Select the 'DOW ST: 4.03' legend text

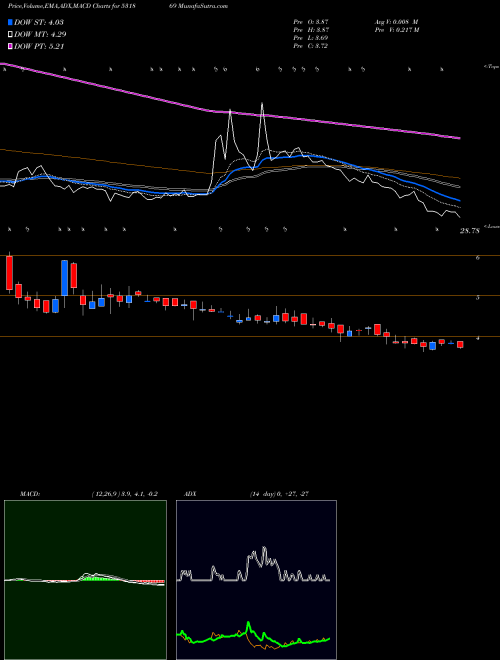pos(39,22)
